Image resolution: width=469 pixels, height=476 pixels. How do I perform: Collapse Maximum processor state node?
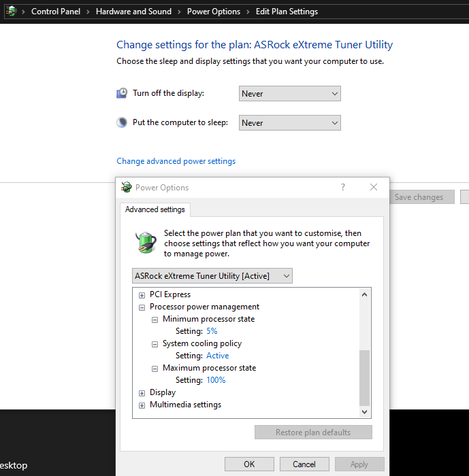(155, 369)
